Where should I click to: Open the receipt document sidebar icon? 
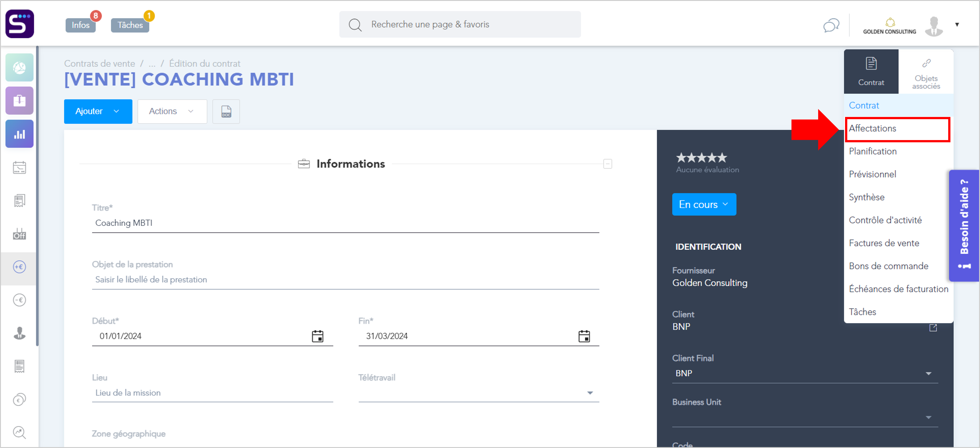pyautogui.click(x=19, y=200)
